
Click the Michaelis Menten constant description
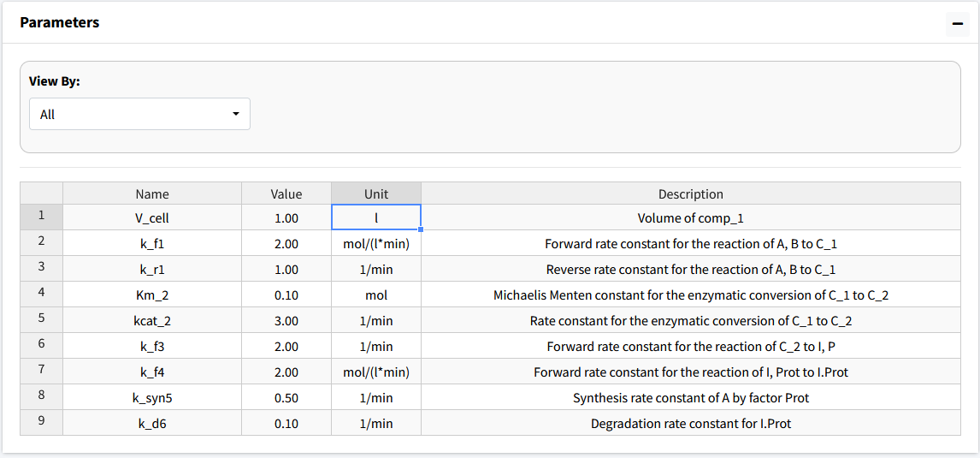tap(691, 294)
